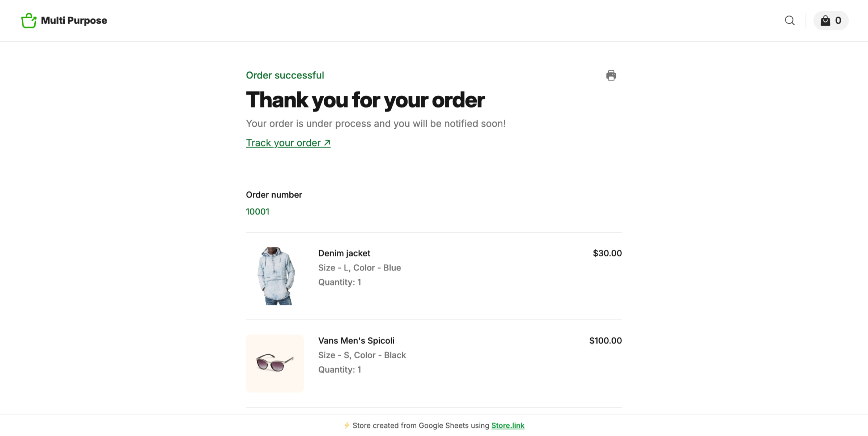
Task: Select the Vans Men's Spicoli product title
Action: 356,341
